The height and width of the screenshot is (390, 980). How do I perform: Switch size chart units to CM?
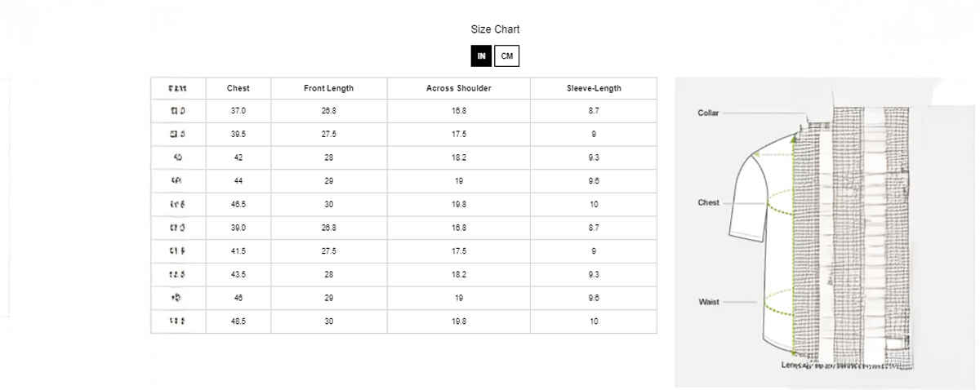pos(507,55)
